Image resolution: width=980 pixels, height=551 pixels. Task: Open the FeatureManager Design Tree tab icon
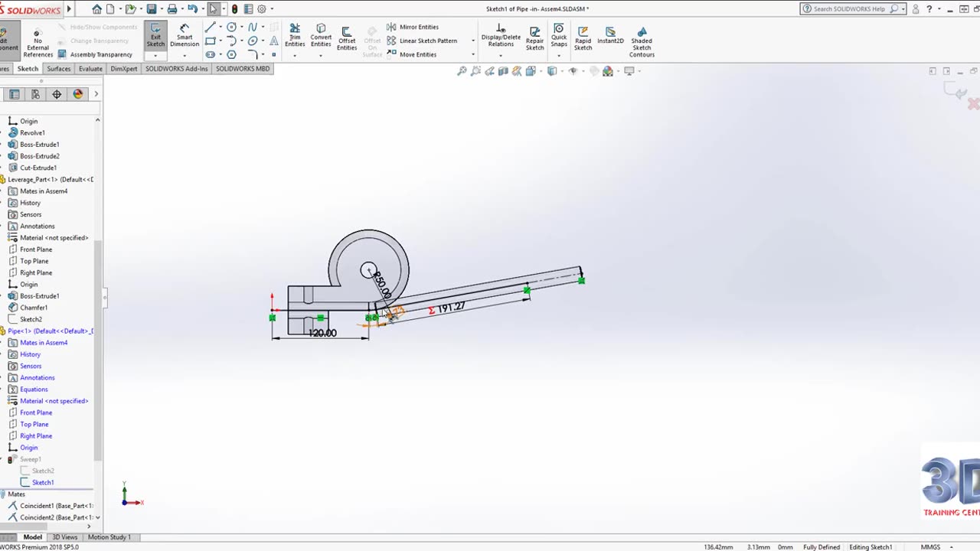[14, 94]
